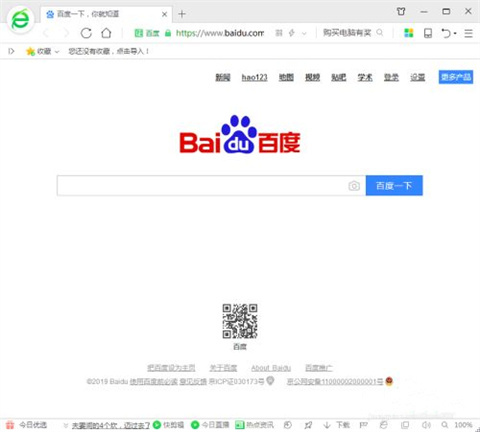
Task: Expand the 收藏 dropdown chevron
Action: [x=57, y=51]
